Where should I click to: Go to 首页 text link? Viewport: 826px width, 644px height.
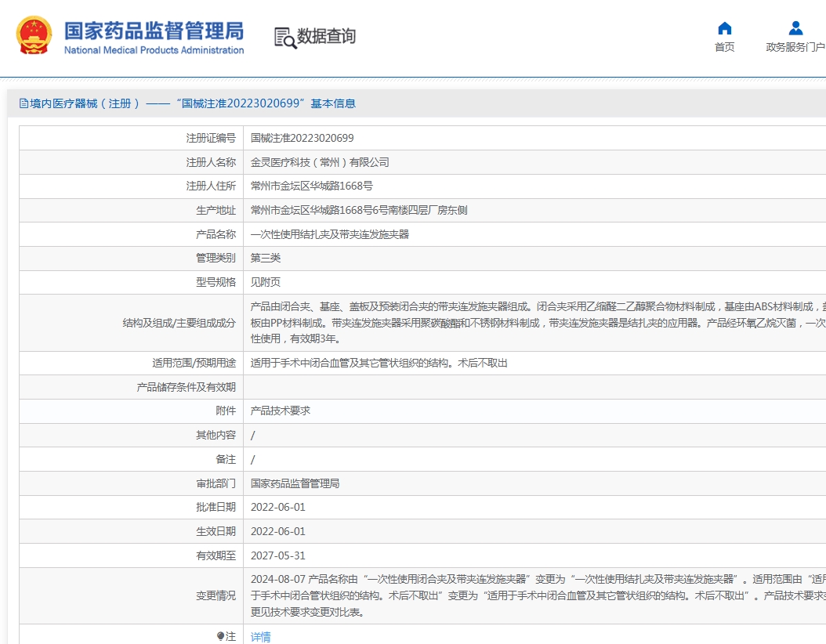click(x=724, y=47)
